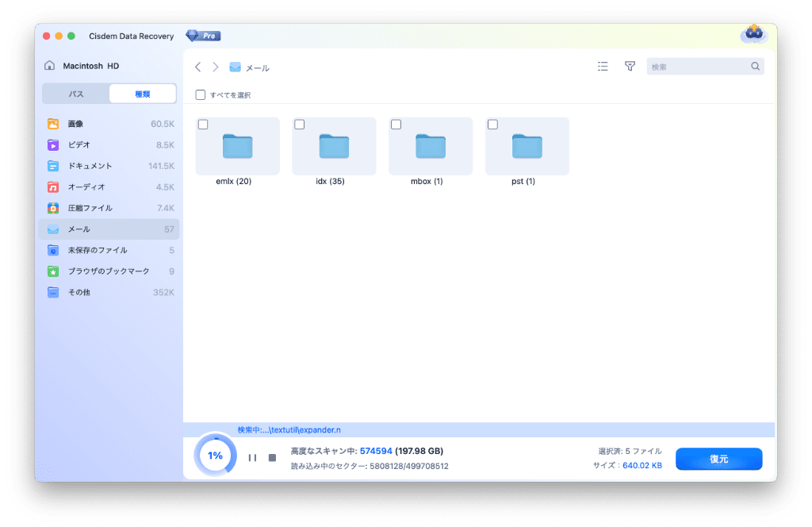
Task: Open the 画像 category in sidebar
Action: click(76, 124)
